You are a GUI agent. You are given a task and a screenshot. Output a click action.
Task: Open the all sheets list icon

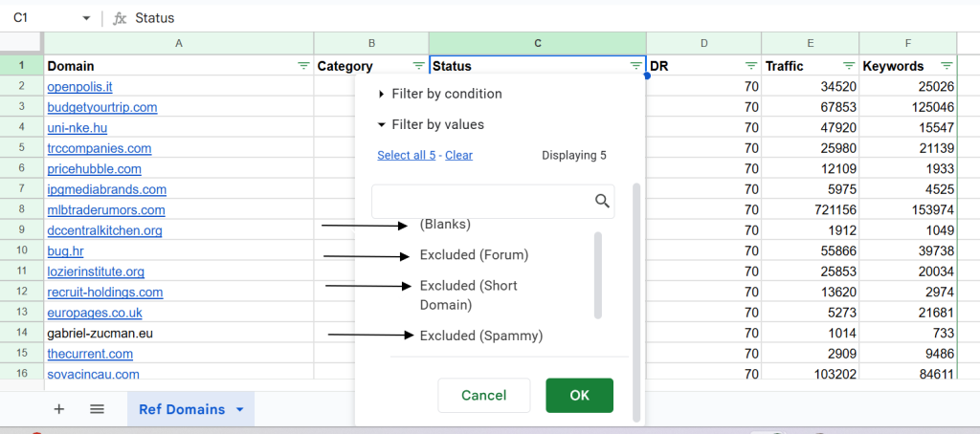point(97,409)
